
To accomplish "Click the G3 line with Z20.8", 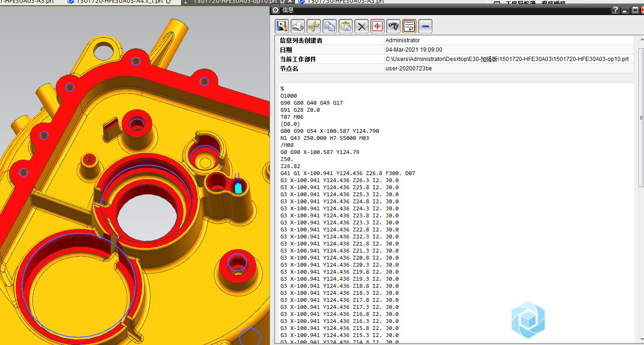I will pos(340,258).
